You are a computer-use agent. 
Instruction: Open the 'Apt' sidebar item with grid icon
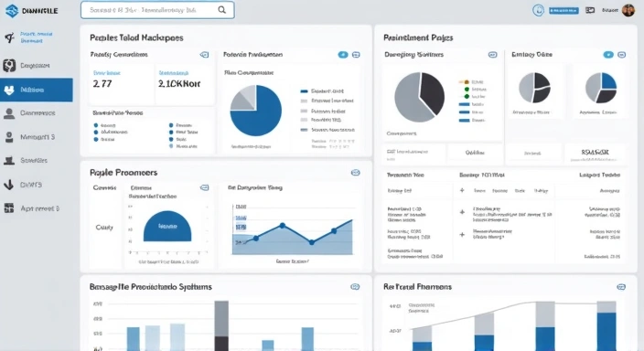37,208
